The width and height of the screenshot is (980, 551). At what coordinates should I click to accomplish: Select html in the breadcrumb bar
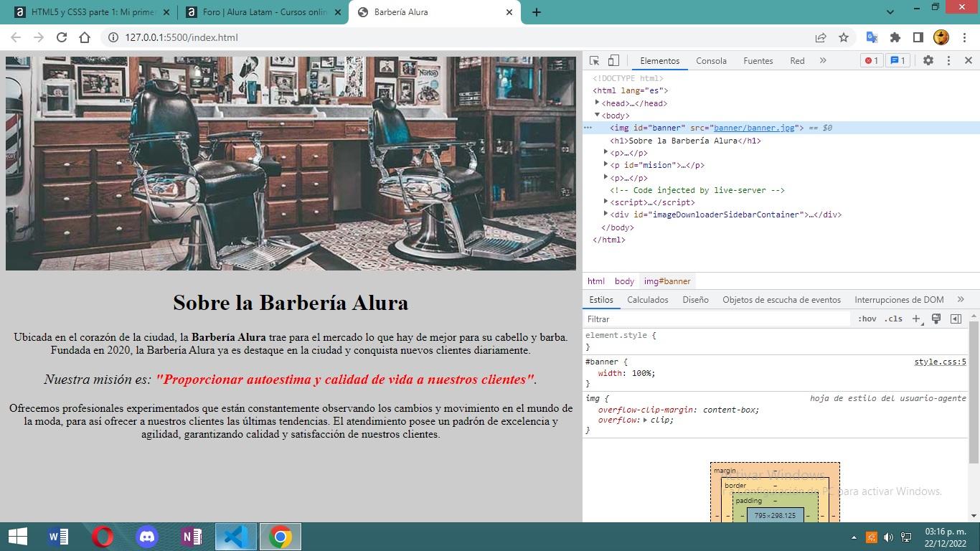595,281
